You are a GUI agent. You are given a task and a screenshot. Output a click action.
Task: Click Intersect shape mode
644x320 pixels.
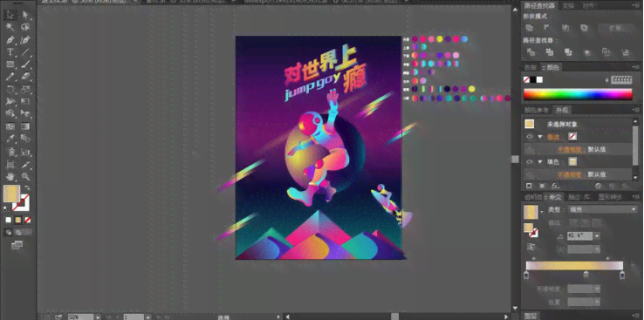tap(565, 28)
